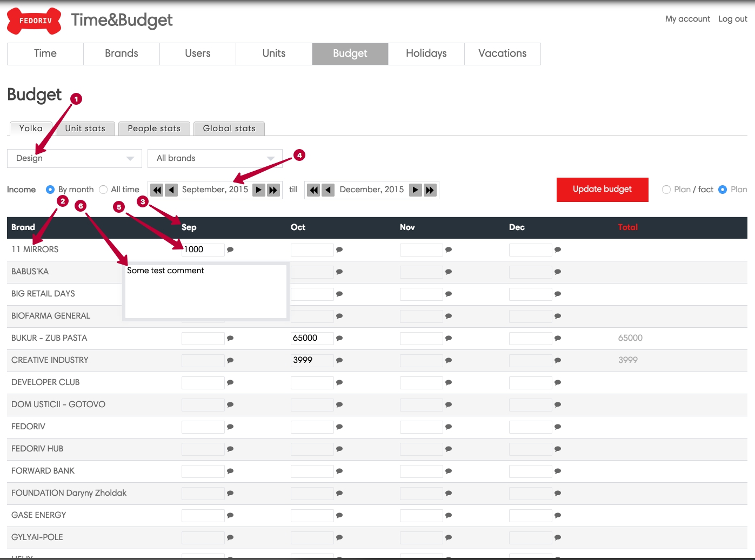Image resolution: width=755 pixels, height=560 pixels.
Task: Click the GYLYAI-POLE brand name
Action: [37, 537]
